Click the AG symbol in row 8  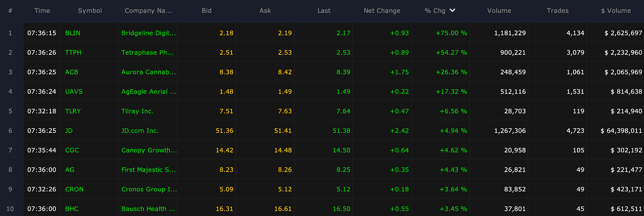click(x=70, y=170)
